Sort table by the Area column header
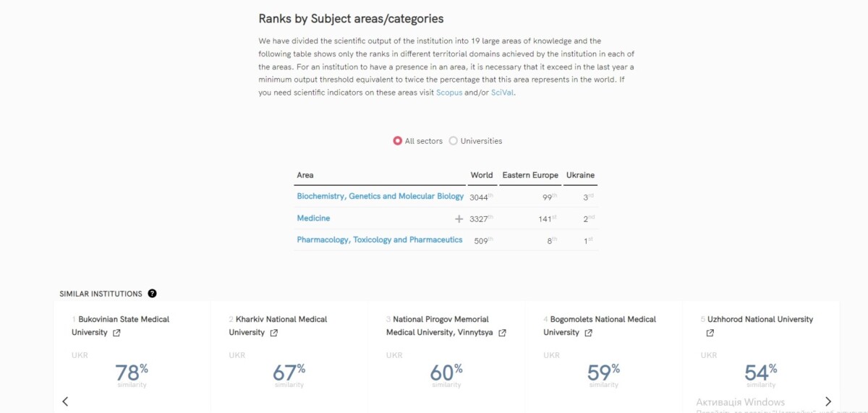 (305, 175)
